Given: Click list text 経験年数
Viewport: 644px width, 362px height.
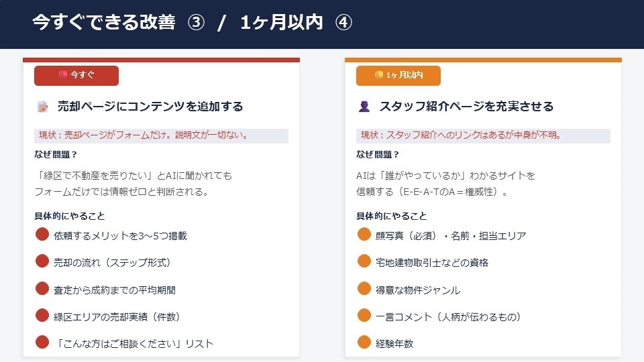Looking at the screenshot, I should point(394,343).
